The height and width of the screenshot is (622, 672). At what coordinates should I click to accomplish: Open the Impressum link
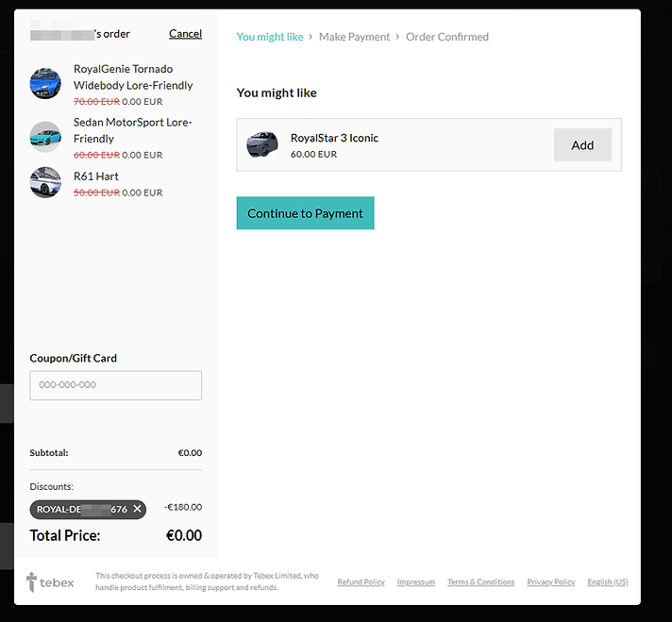pyautogui.click(x=415, y=582)
